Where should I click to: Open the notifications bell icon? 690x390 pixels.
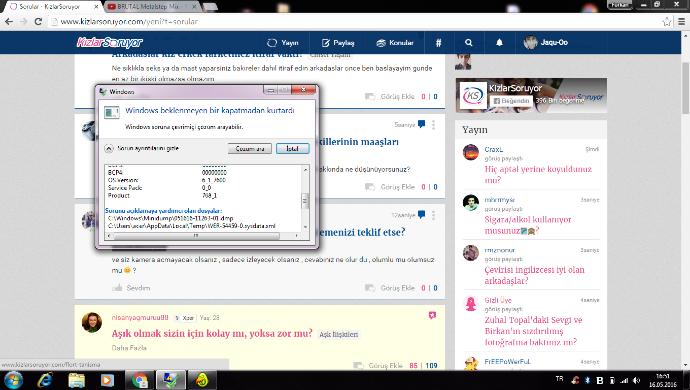pyautogui.click(x=499, y=43)
